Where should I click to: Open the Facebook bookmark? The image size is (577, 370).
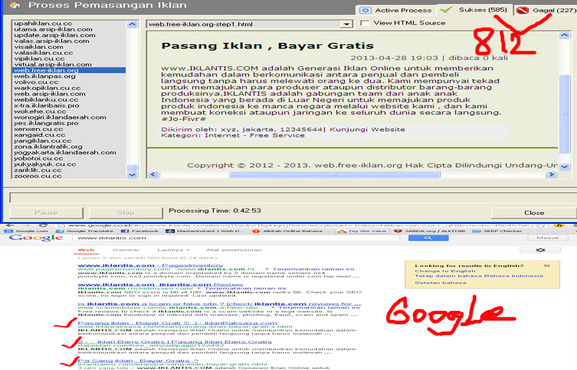(140, 231)
